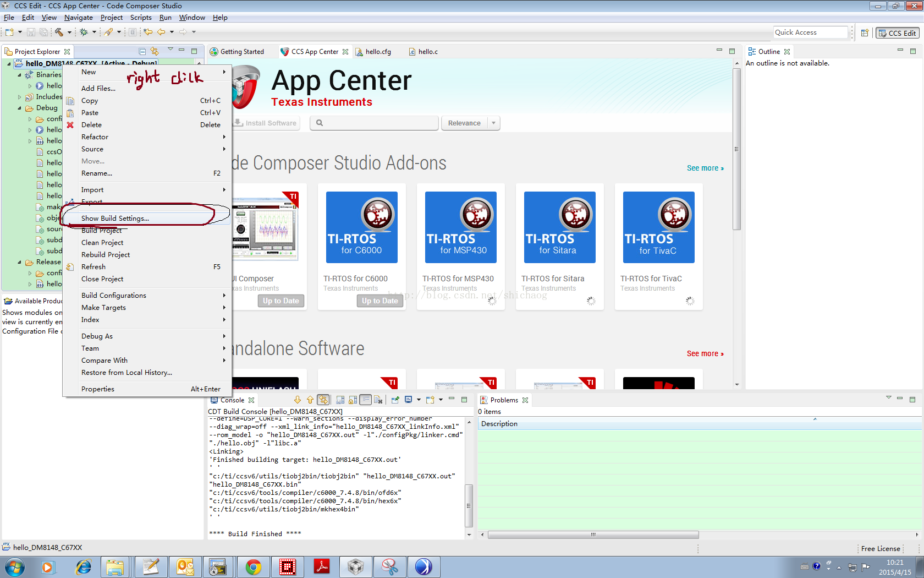
Task: Click Code Composer cube taskbar icon
Action: pyautogui.click(x=356, y=566)
